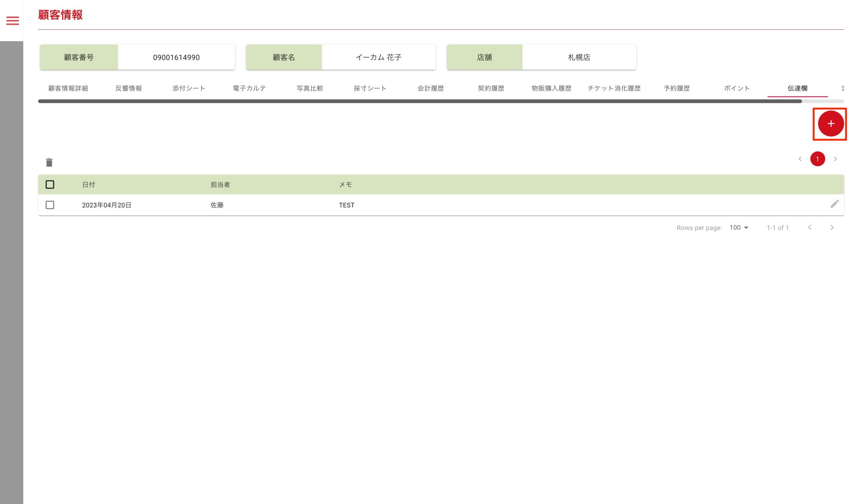Click the horizontal tab scrollbar
This screenshot has width=859, height=504.
click(x=419, y=101)
